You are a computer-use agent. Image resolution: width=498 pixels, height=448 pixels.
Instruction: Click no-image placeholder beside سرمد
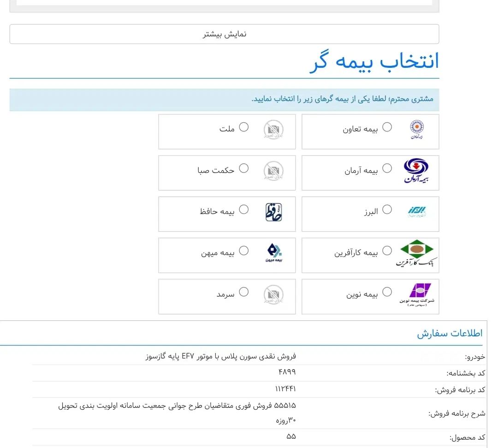pyautogui.click(x=273, y=294)
